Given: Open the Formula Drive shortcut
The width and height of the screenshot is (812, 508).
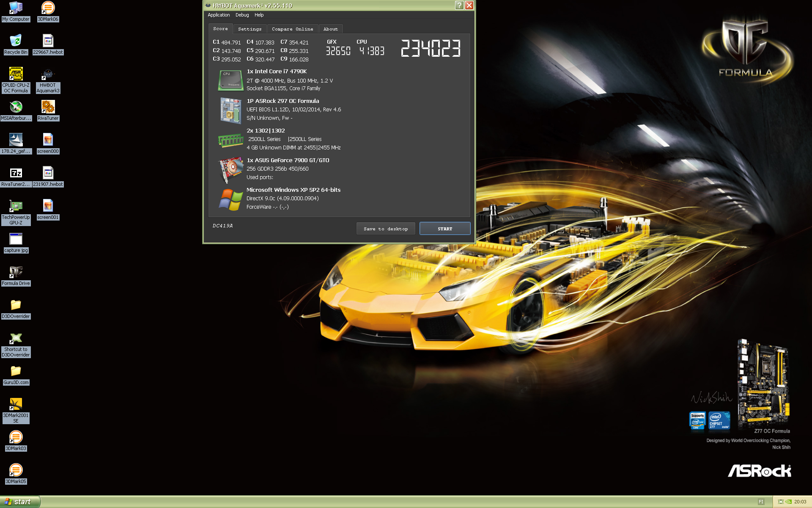Looking at the screenshot, I should (x=16, y=276).
